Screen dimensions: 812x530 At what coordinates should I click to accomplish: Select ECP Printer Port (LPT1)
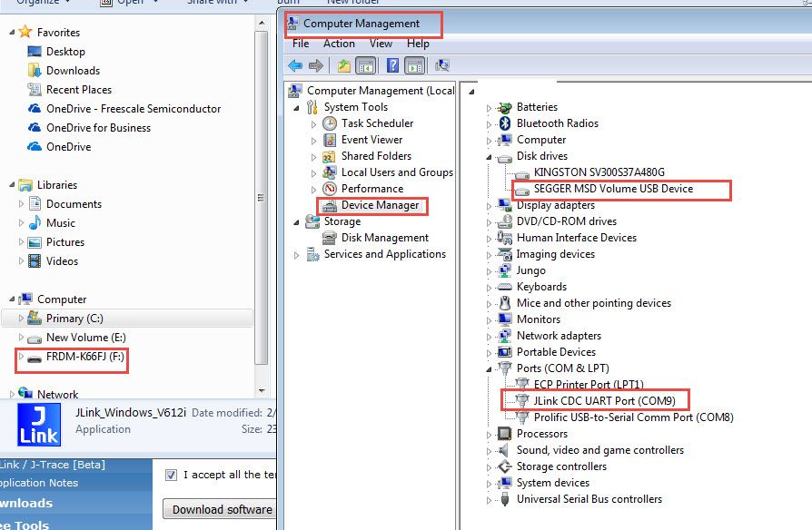tap(589, 385)
